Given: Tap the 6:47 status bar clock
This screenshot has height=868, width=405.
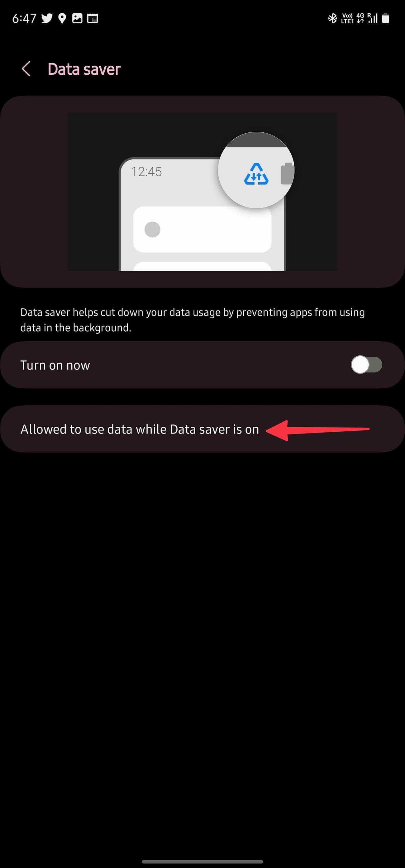Looking at the screenshot, I should click(x=24, y=18).
